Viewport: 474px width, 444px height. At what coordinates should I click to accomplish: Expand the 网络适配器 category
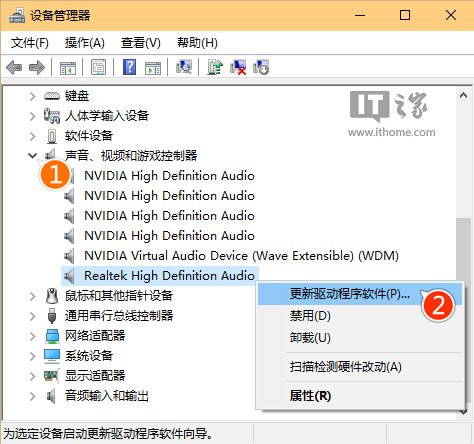pos(32,336)
